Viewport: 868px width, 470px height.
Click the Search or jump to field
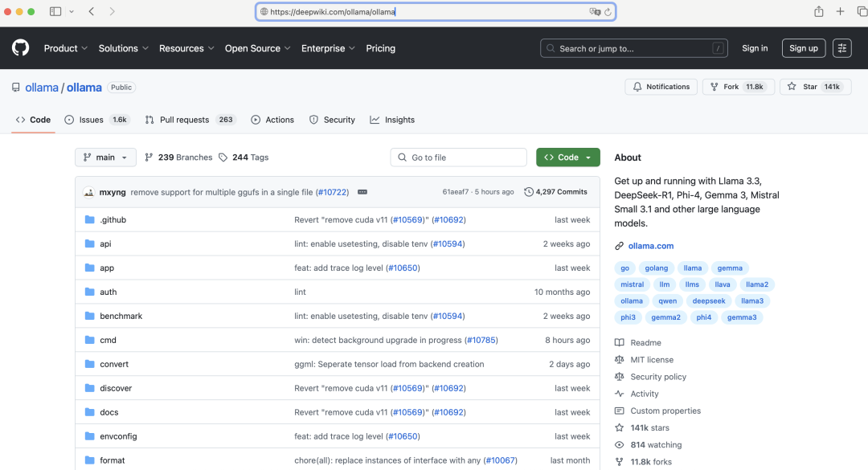coord(634,48)
